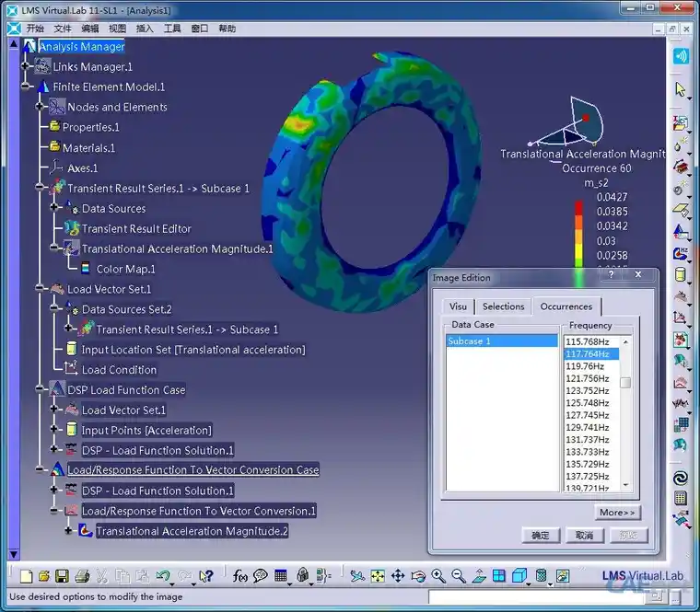
Task: Expand the Data Sources node
Action: tap(54, 207)
